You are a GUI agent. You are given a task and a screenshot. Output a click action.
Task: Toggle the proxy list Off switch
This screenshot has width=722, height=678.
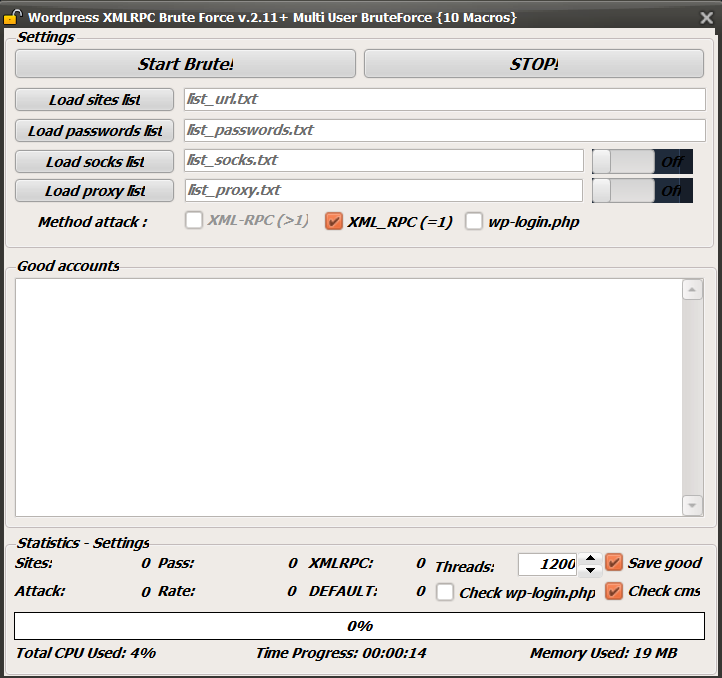click(x=642, y=191)
